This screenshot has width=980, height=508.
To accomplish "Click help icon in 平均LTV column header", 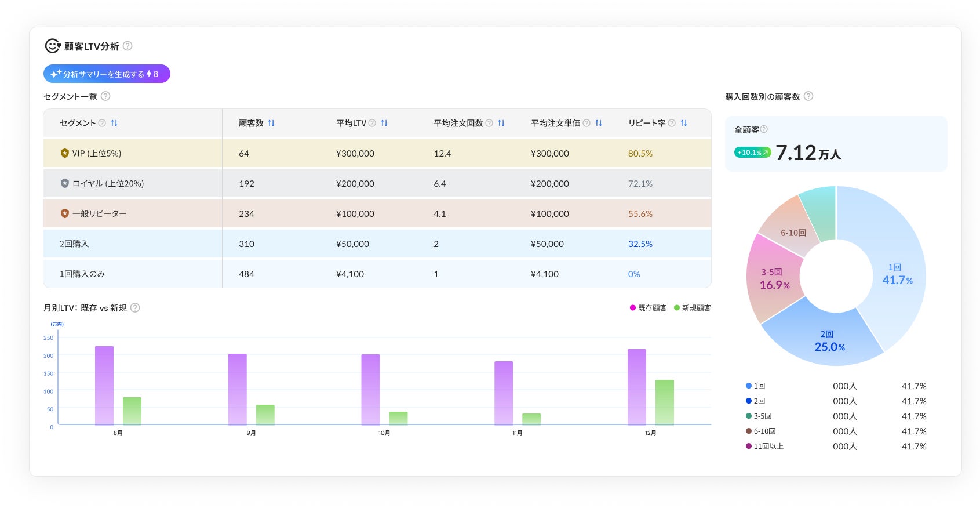I will coord(372,123).
